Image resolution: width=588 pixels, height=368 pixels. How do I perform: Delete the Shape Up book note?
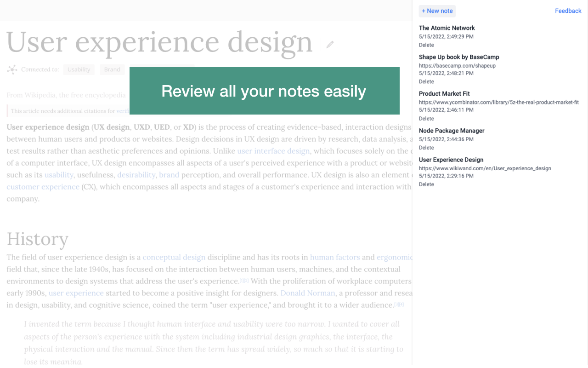point(426,81)
